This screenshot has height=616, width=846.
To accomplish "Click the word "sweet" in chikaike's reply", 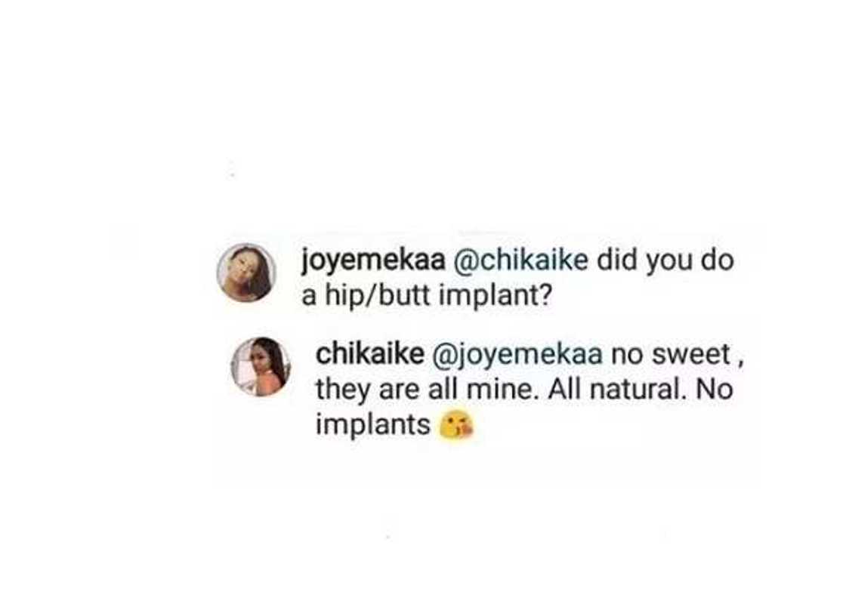I will (x=691, y=354).
